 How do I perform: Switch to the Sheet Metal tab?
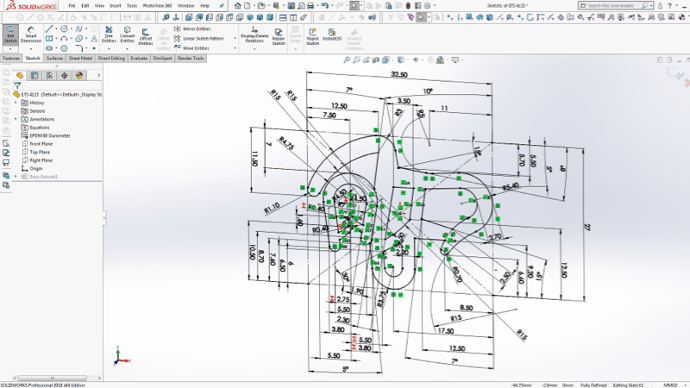pyautogui.click(x=80, y=58)
